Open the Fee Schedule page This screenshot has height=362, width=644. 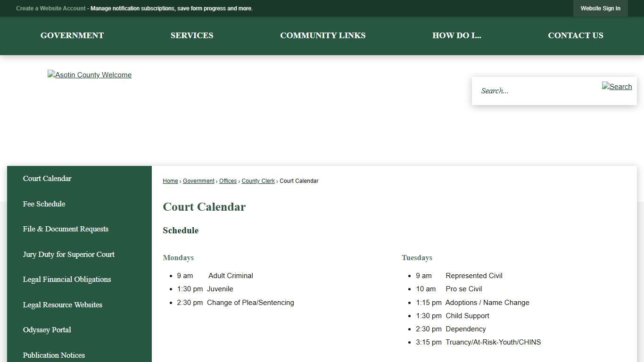coord(44,204)
